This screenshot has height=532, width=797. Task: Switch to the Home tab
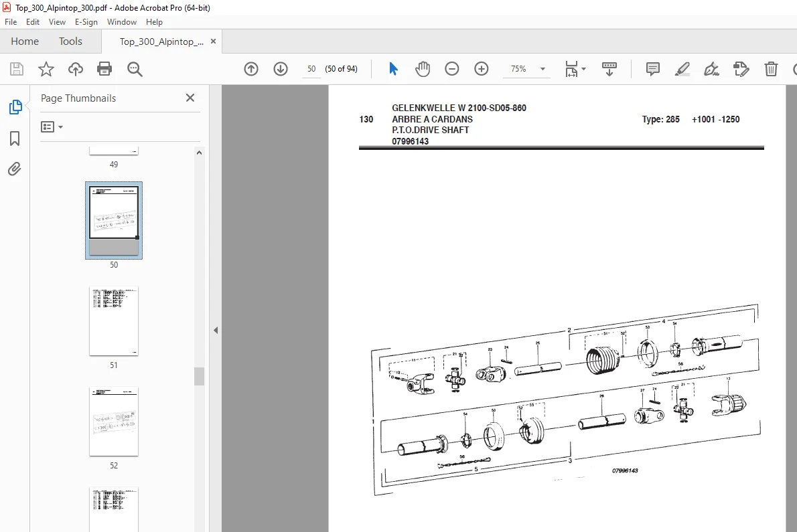25,41
